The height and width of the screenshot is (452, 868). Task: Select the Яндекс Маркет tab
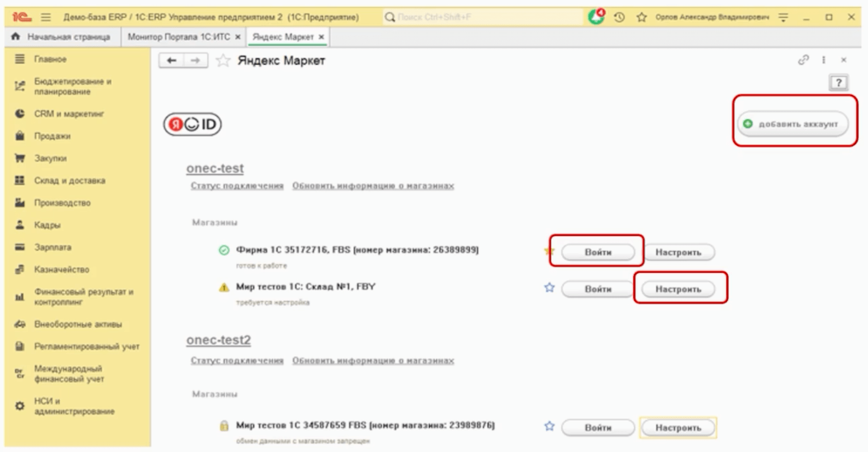(x=283, y=37)
